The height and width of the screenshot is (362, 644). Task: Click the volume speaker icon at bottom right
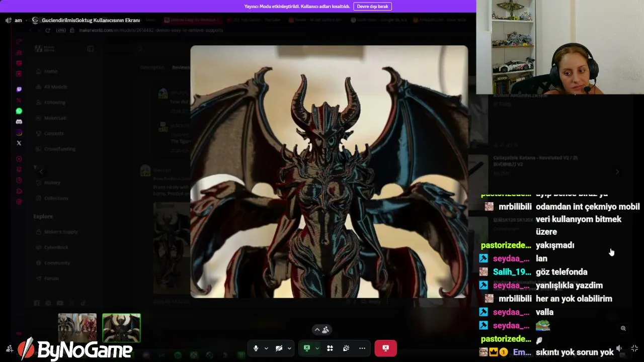point(619,348)
